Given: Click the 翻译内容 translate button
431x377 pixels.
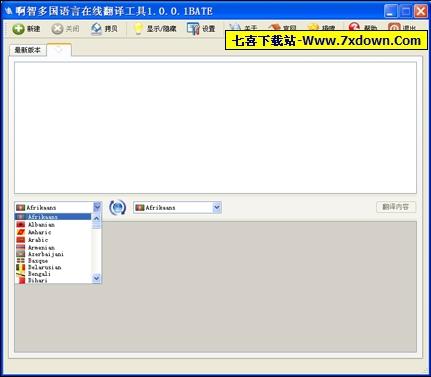Looking at the screenshot, I should (x=396, y=207).
